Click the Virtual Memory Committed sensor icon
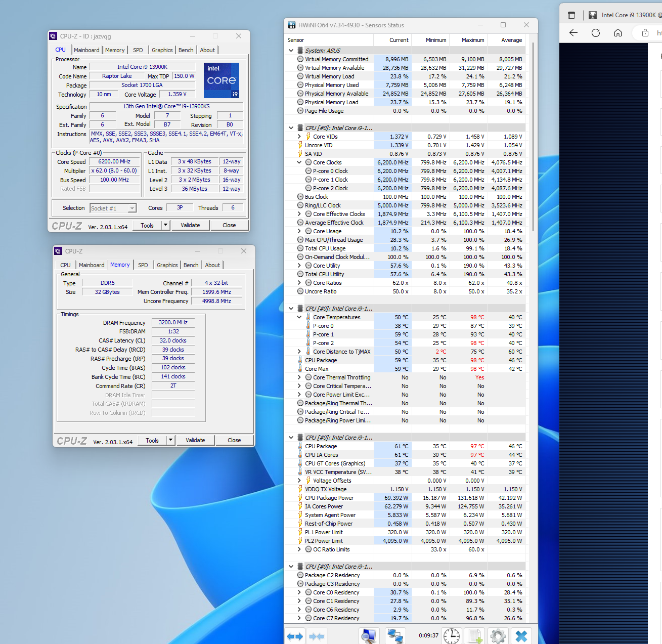 [x=300, y=59]
